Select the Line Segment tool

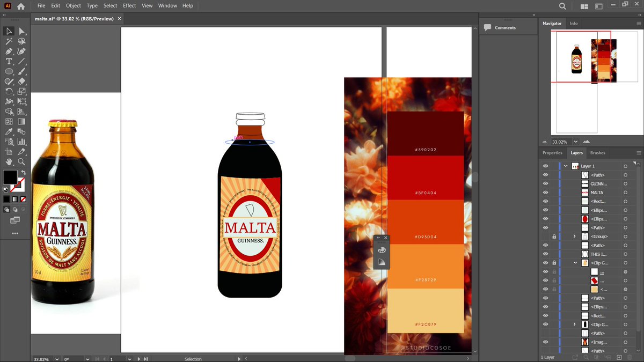(21, 61)
